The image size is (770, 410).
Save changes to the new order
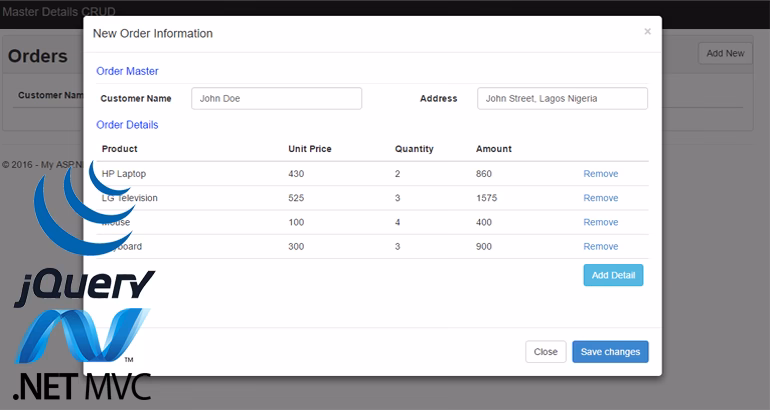click(x=610, y=352)
